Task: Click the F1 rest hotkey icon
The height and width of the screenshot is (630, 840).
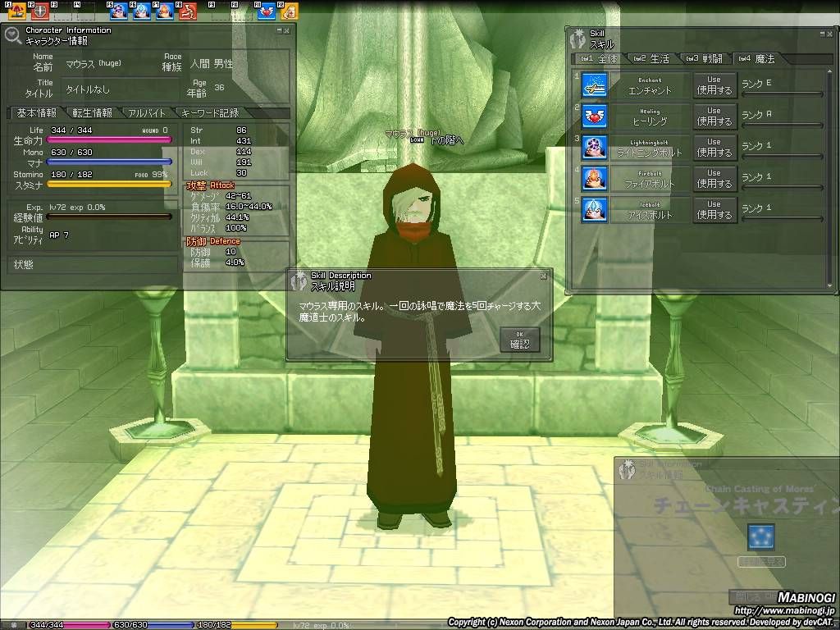Action: [16, 11]
